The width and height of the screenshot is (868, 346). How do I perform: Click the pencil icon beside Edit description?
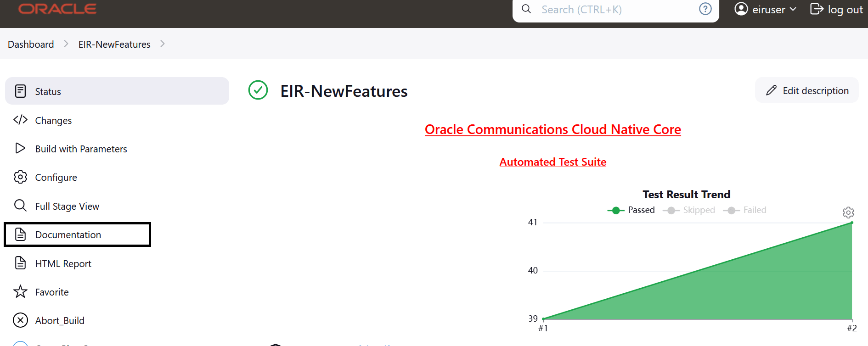coord(771,90)
